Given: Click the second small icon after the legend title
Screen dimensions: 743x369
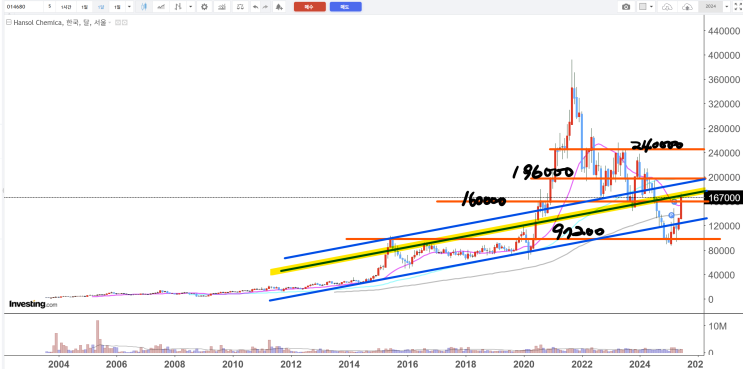Looking at the screenshot, I should point(125,22).
